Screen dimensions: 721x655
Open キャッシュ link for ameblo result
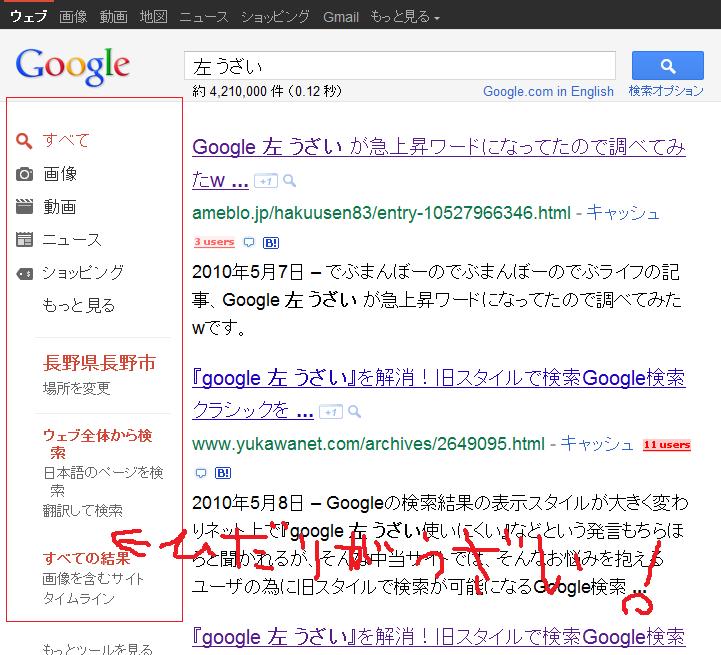(x=623, y=213)
